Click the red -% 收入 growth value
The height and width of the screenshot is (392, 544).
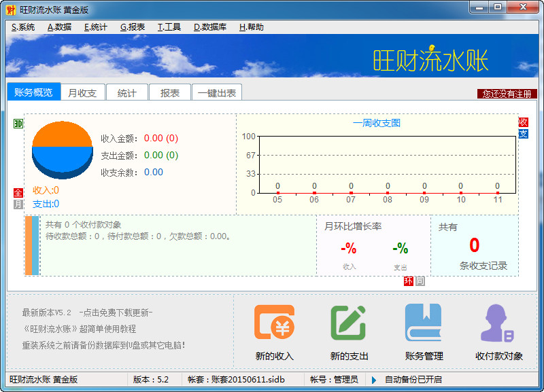tap(349, 249)
